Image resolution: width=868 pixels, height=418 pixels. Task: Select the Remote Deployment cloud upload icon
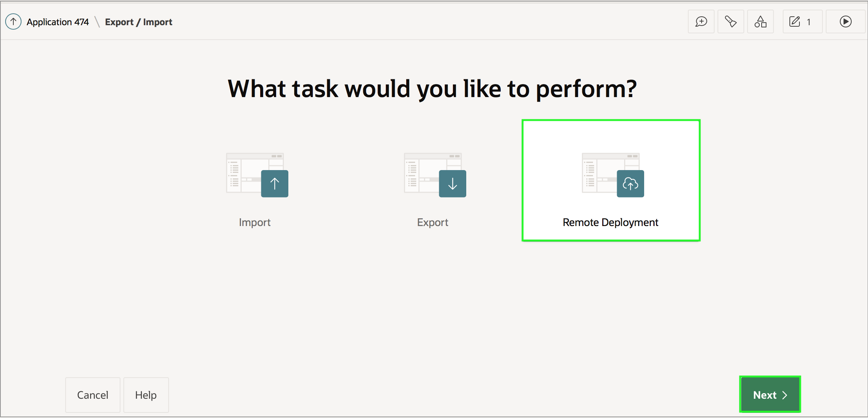coord(630,183)
